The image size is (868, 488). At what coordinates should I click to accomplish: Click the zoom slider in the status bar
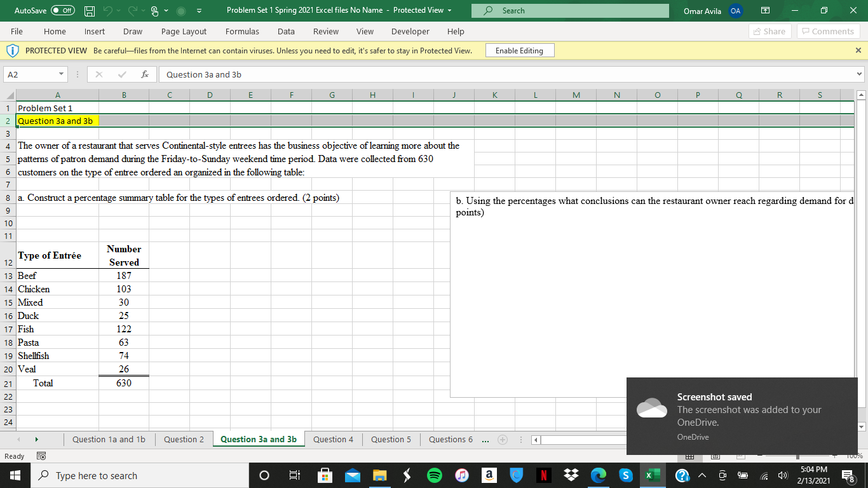[798, 456]
